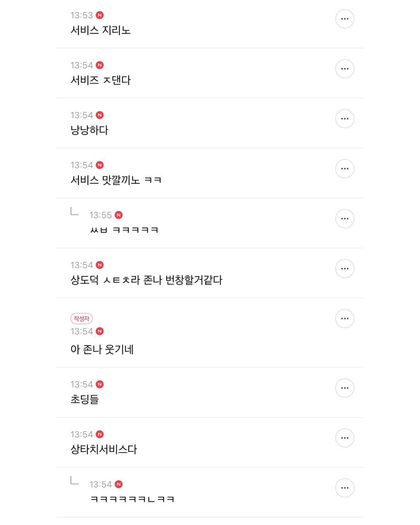The image size is (420, 525).
Task: Open more options for '서비스 맛깔끼노' comment
Action: 345,169
